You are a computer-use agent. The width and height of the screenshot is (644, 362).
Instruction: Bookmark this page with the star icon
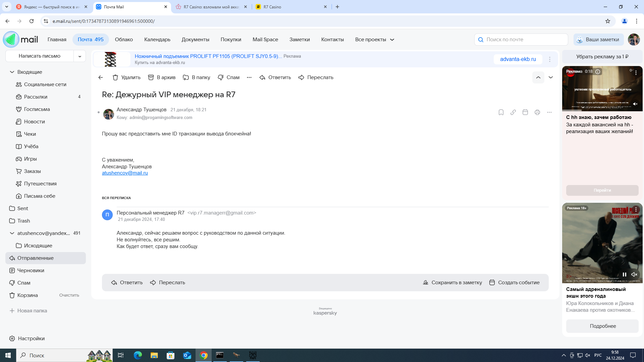(608, 21)
